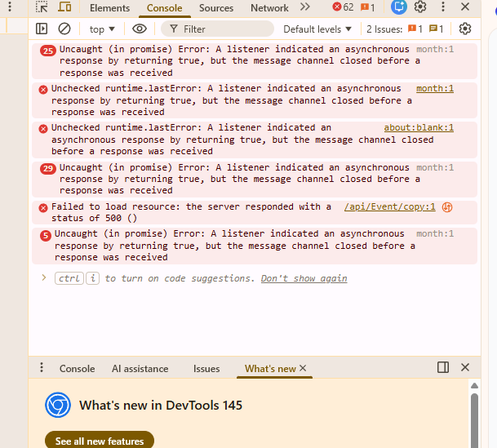Image resolution: width=497 pixels, height=448 pixels.
Task: Open the drawer three-dot menu
Action: 42,367
